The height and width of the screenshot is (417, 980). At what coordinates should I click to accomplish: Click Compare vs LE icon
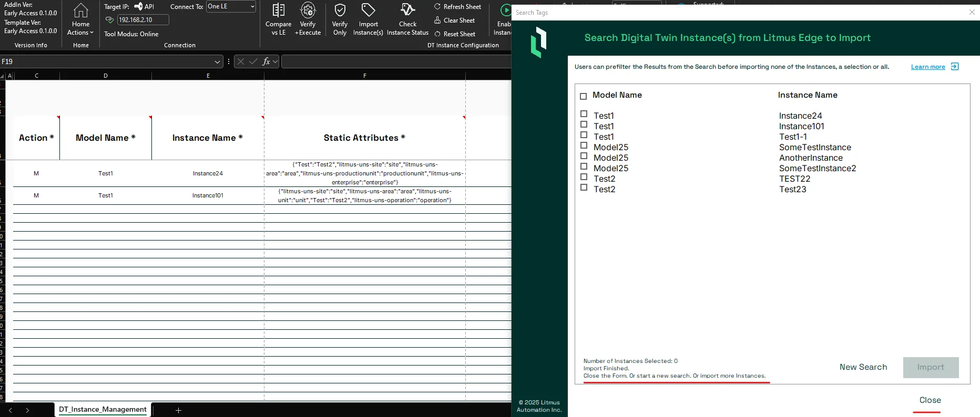278,10
